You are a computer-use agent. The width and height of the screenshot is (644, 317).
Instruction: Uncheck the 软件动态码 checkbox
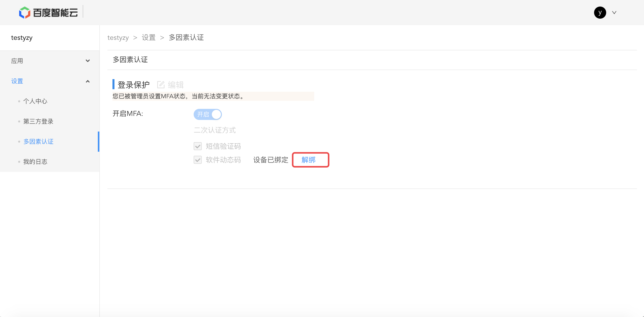pyautogui.click(x=198, y=160)
